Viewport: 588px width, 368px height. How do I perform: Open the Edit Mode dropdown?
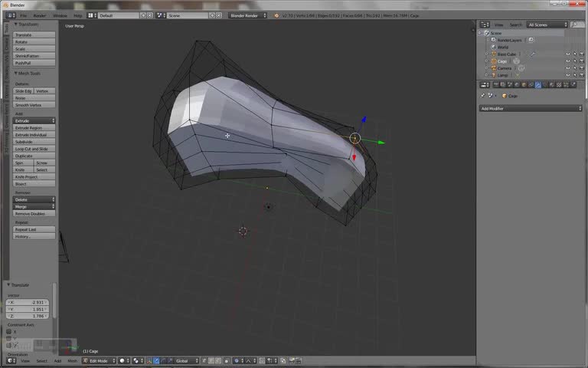click(x=99, y=360)
